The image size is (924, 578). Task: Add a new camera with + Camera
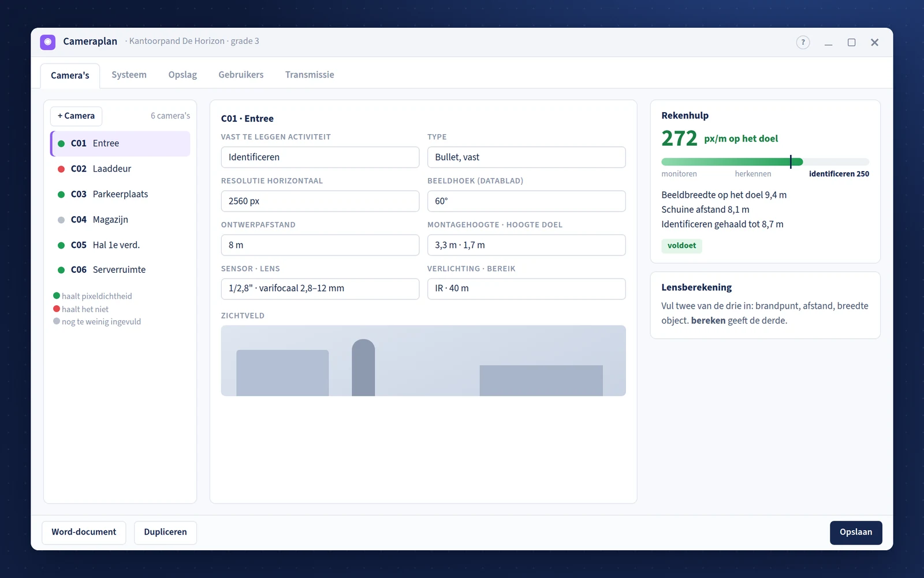click(x=76, y=116)
